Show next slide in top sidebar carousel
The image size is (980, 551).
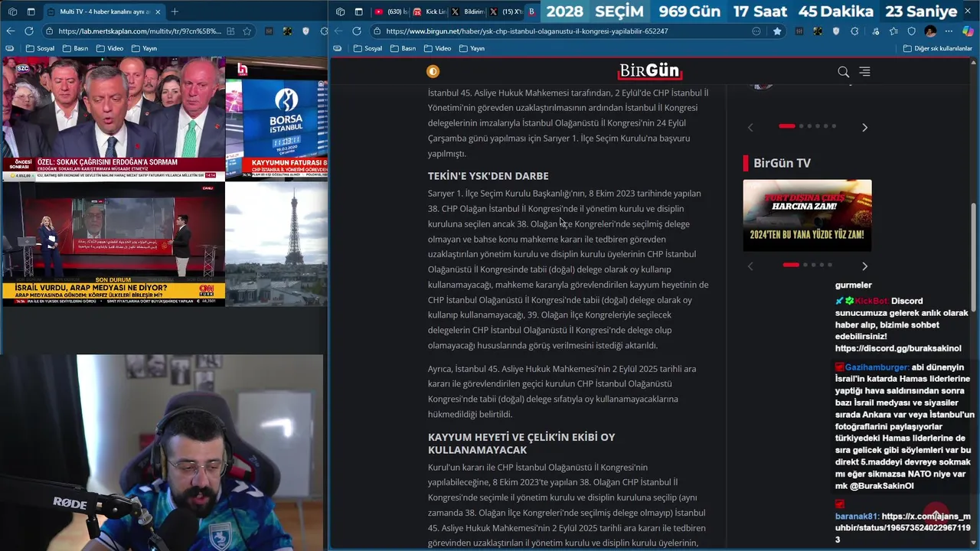pyautogui.click(x=864, y=127)
